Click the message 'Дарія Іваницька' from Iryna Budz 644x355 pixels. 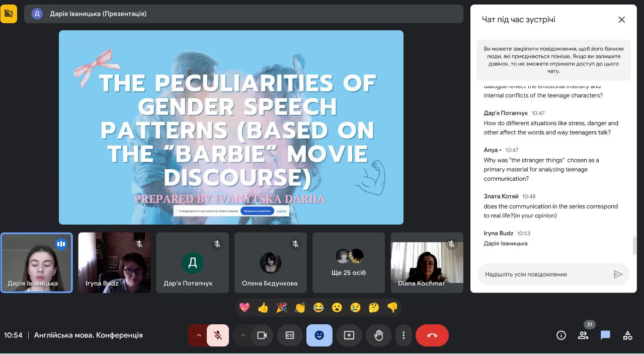click(506, 243)
